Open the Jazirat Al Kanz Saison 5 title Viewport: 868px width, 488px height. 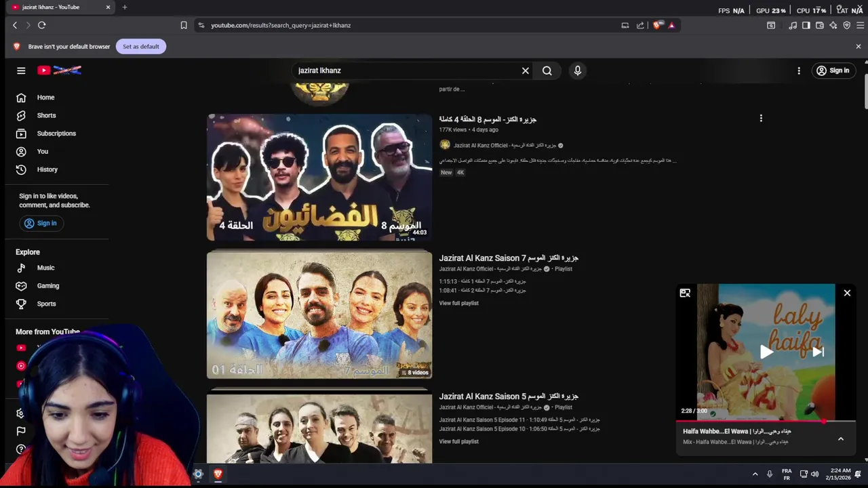coord(509,396)
